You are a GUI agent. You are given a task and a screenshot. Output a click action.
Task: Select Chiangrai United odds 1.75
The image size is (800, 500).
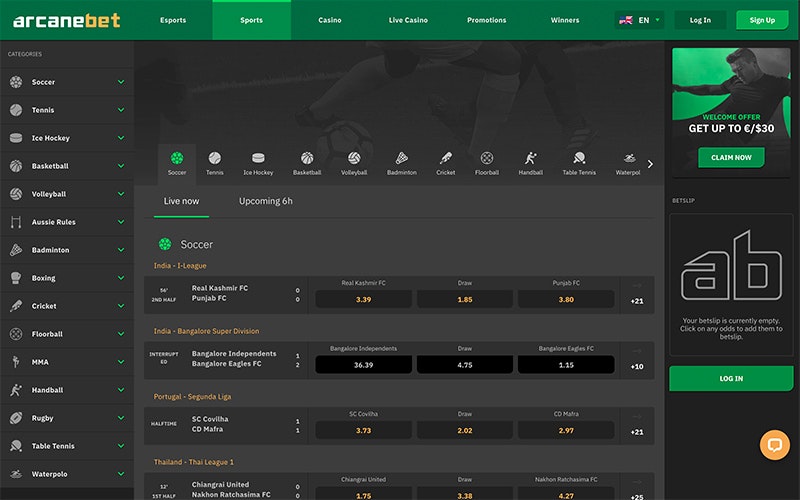pos(363,495)
